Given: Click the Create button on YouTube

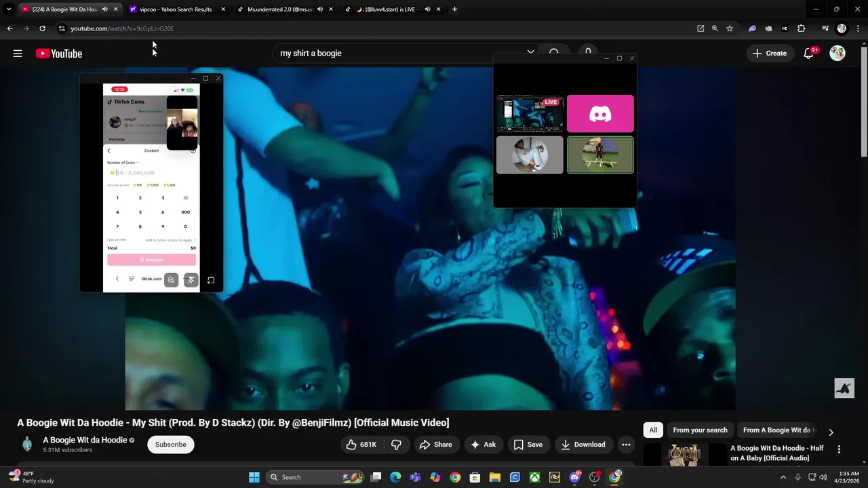Looking at the screenshot, I should (770, 54).
